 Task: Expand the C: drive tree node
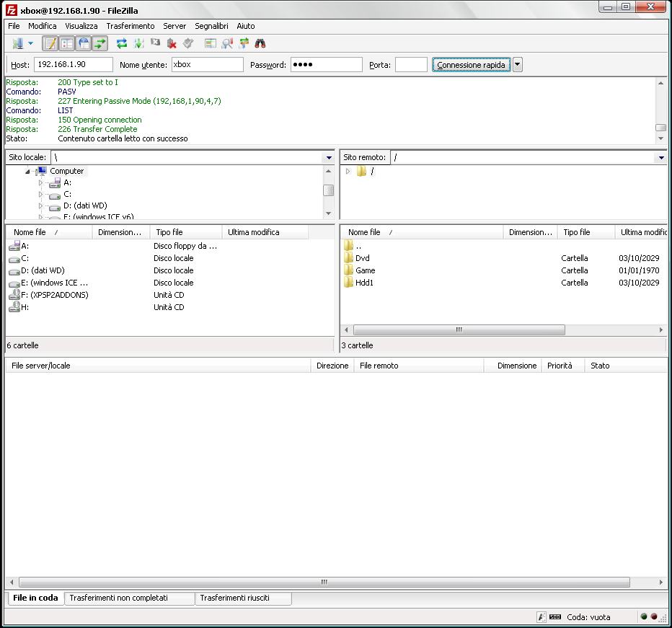click(40, 195)
